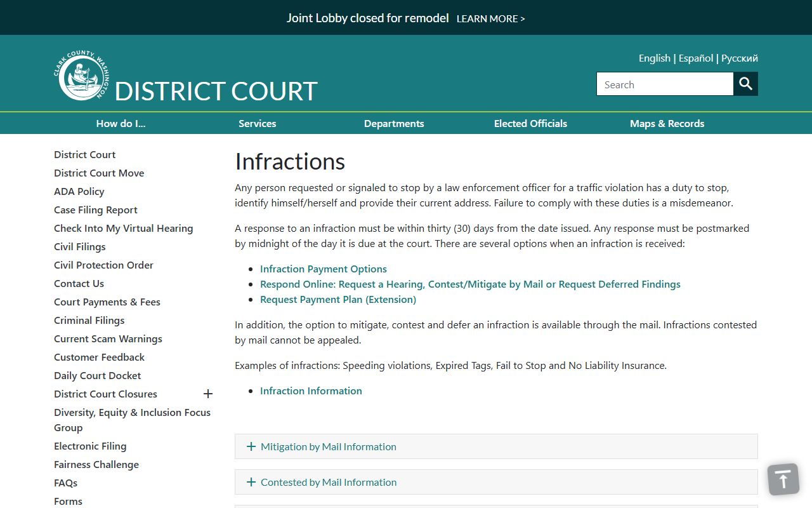Image resolution: width=812 pixels, height=508 pixels.
Task: Click the DISTRICT COURT site title
Action: [x=216, y=91]
